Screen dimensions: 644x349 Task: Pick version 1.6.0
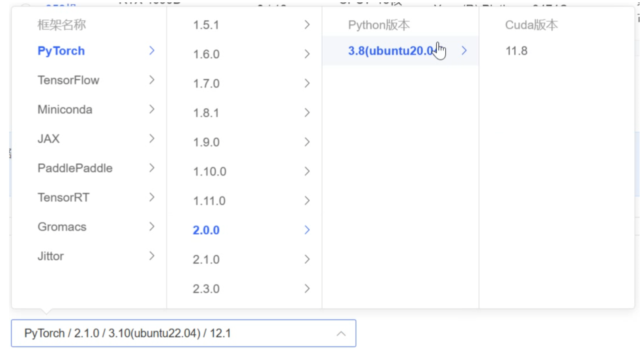pyautogui.click(x=206, y=54)
